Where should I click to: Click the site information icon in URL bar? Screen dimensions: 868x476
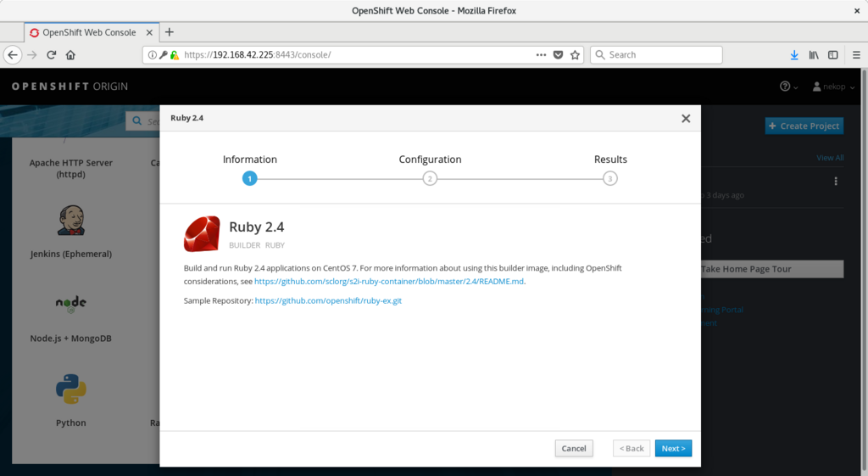tap(153, 55)
